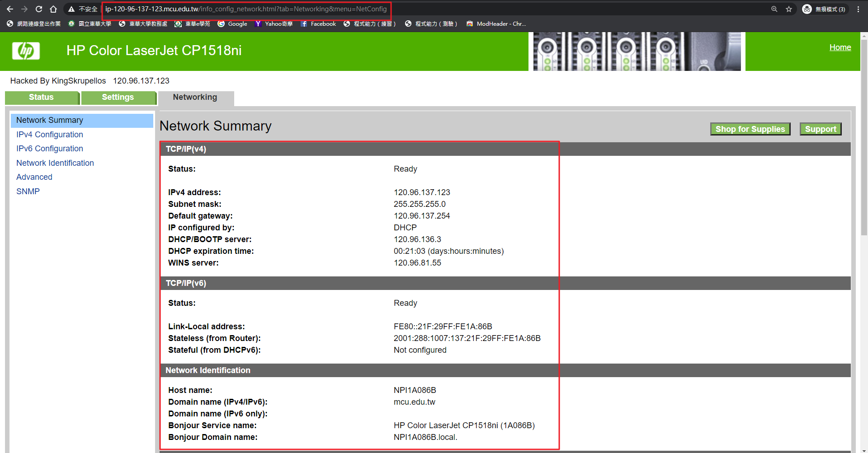Reload the page with the refresh icon
Image resolution: width=868 pixels, height=453 pixels.
pyautogui.click(x=39, y=9)
